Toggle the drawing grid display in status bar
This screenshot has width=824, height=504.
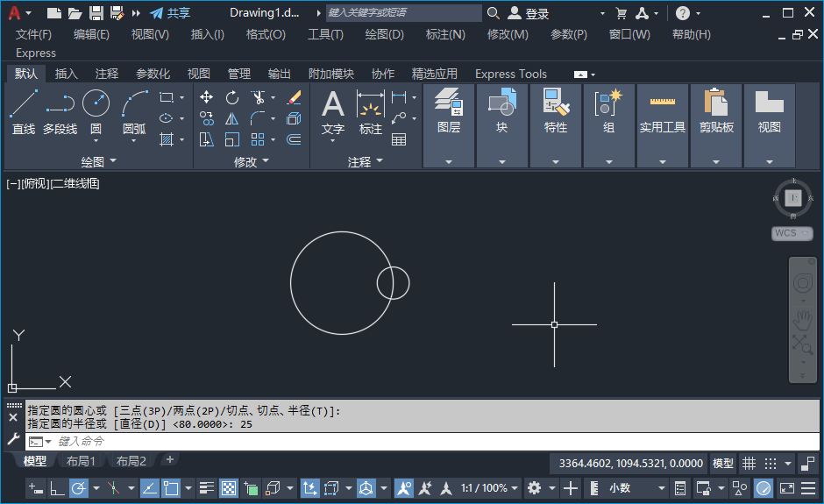(x=749, y=464)
